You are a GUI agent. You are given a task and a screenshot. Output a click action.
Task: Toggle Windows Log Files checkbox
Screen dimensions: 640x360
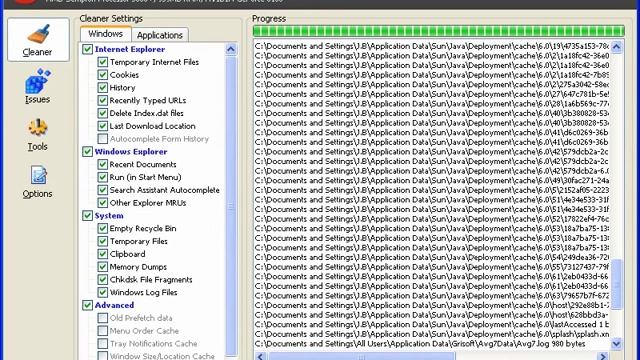pos(102,292)
